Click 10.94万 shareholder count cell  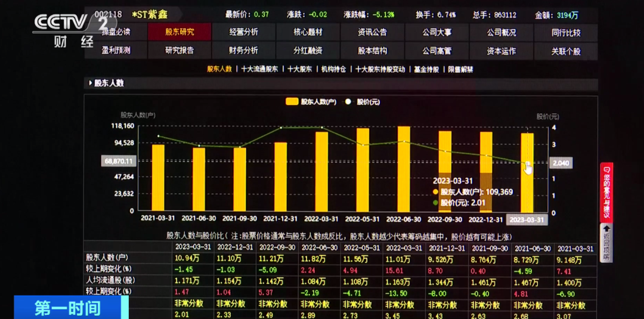187,259
